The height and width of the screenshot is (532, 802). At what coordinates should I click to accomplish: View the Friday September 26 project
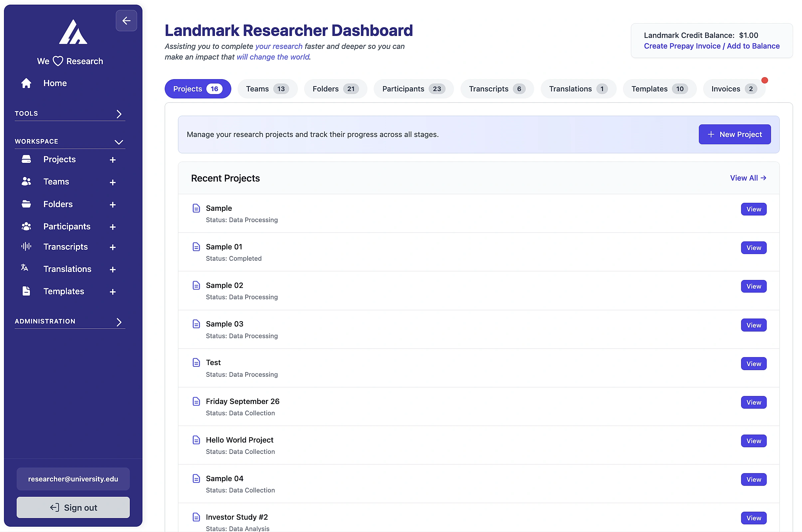coord(753,402)
